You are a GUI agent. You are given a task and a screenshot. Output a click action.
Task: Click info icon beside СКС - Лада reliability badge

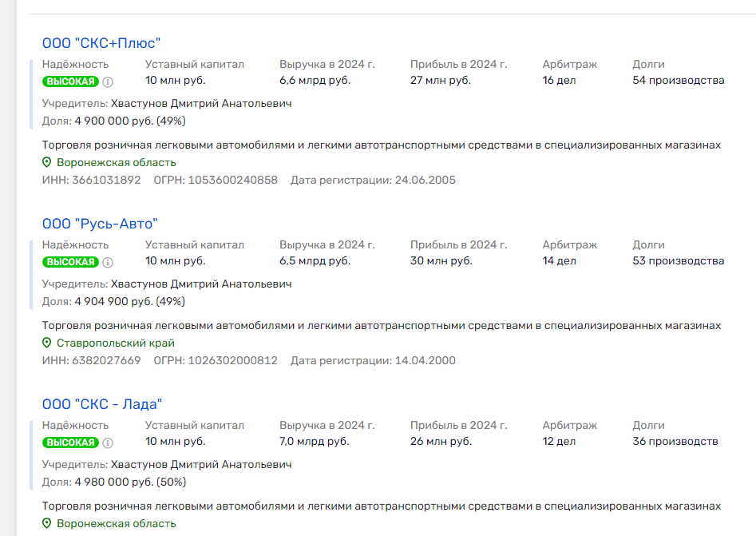109,443
